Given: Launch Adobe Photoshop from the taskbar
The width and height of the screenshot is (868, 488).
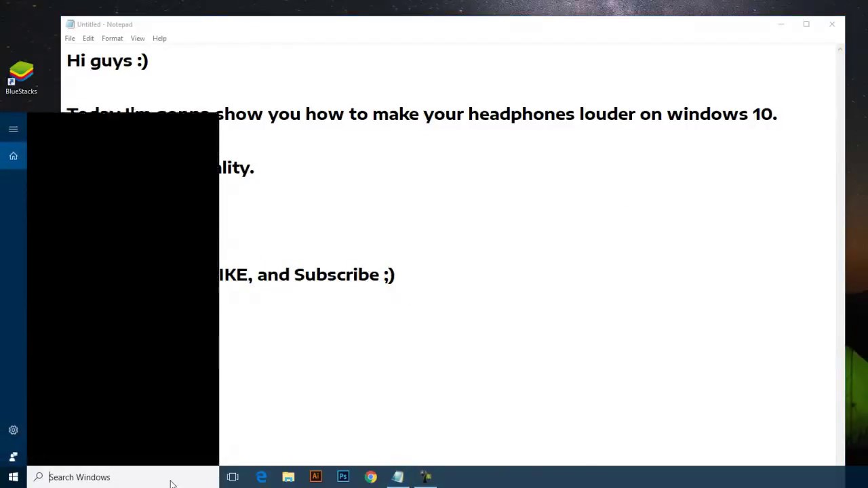Looking at the screenshot, I should 343,477.
